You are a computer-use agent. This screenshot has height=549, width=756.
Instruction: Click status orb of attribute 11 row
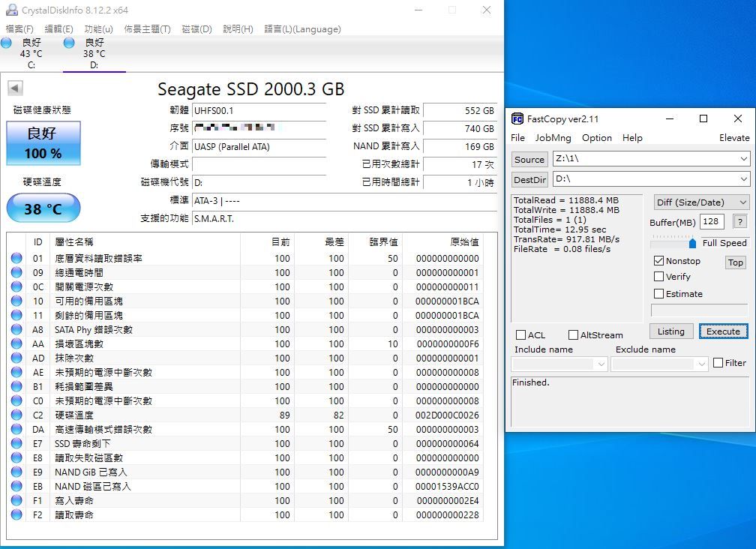(16, 315)
